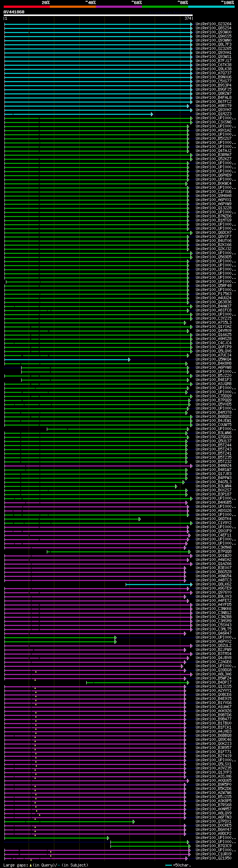Viewport: 238px width, 868px height.
Task: Select UniRef100_B5JZ20 label
Action: pos(213,375)
